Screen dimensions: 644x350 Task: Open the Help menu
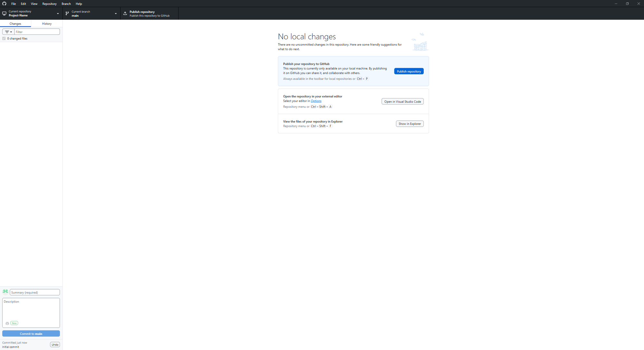click(x=79, y=4)
